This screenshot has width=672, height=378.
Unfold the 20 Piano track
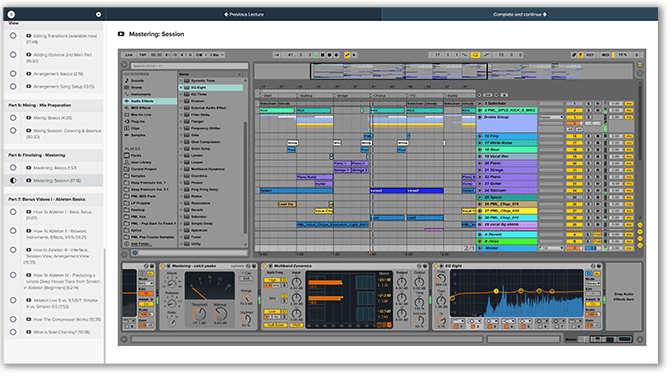480,163
